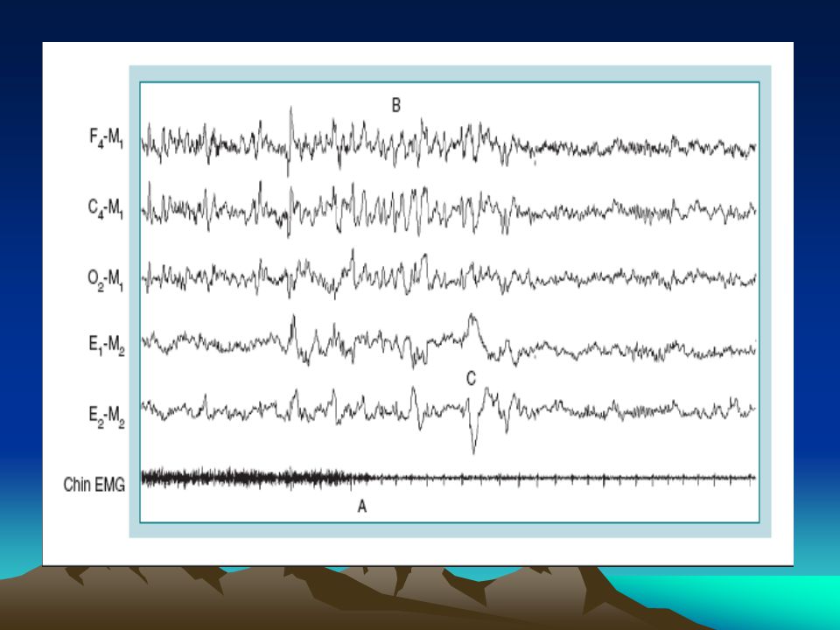Screen dimensions: 840x630
Task: Select the Chin EMG label
Action: [94, 484]
